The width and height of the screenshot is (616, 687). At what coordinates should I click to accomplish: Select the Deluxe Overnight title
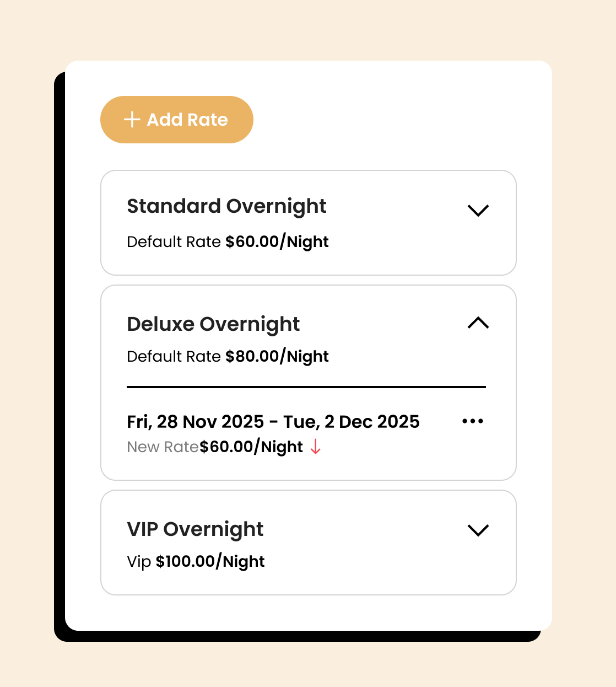213,324
